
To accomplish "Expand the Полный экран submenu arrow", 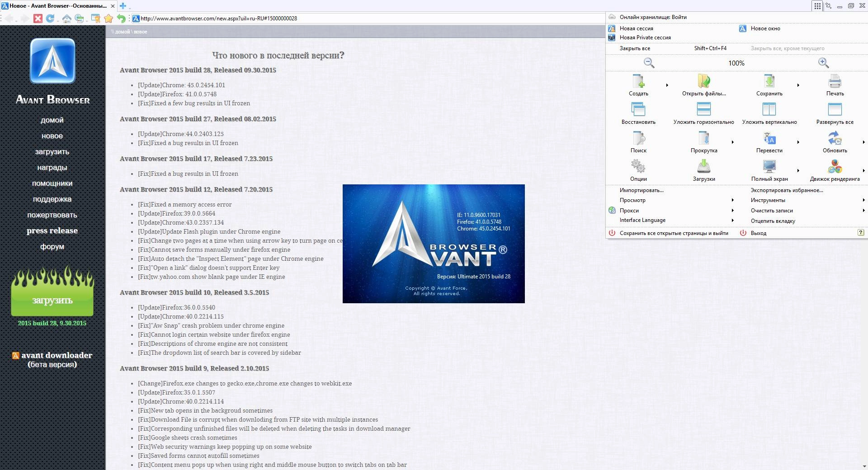I will coord(798,170).
